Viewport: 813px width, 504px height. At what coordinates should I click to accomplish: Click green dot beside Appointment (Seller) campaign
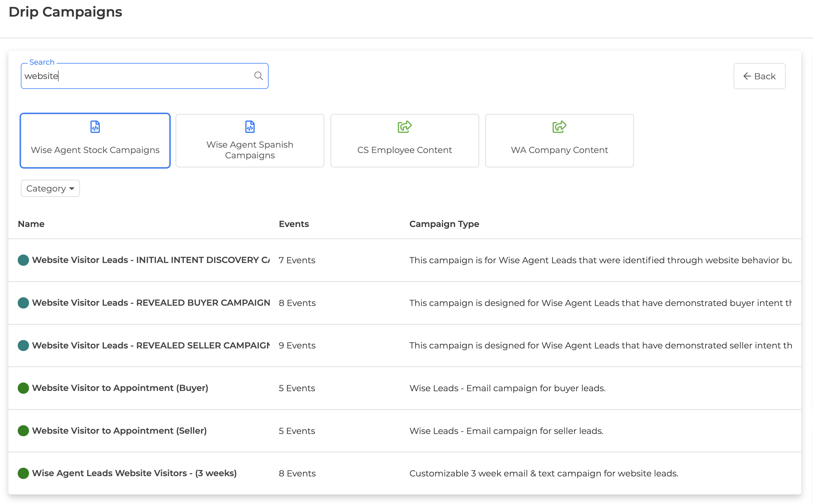tap(23, 431)
